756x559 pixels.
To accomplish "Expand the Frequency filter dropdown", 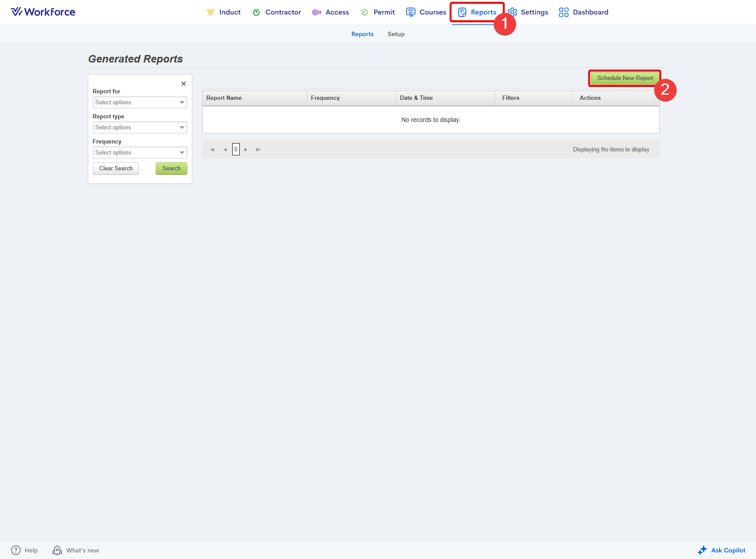I will click(140, 153).
